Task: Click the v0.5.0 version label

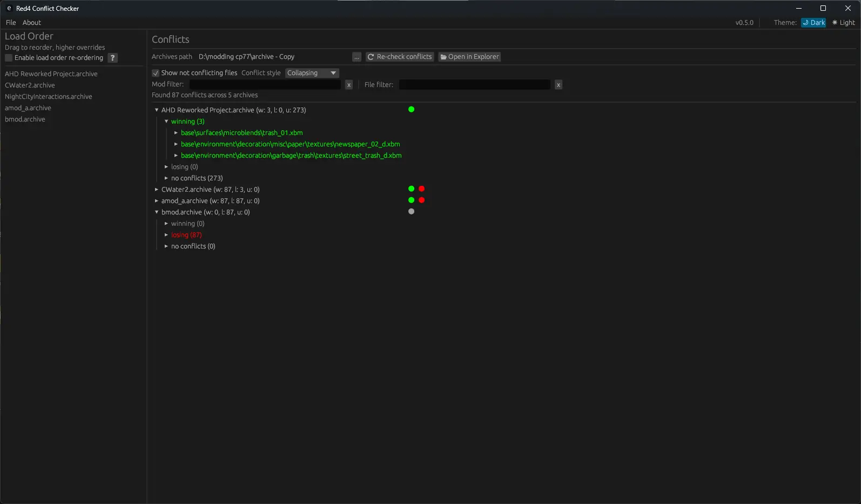Action: 744,23
